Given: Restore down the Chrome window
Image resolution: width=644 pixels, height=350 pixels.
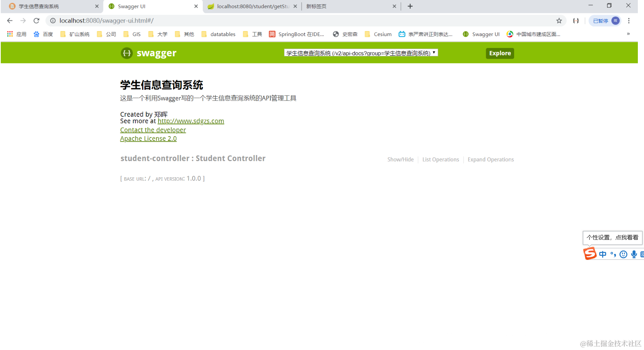Looking at the screenshot, I should tap(609, 5).
